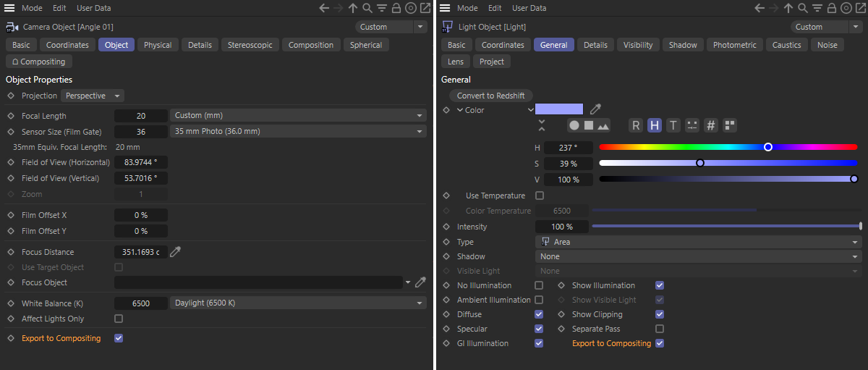Open Custom layout dropdown in Light panel
This screenshot has height=370, width=868.
(x=827, y=27)
